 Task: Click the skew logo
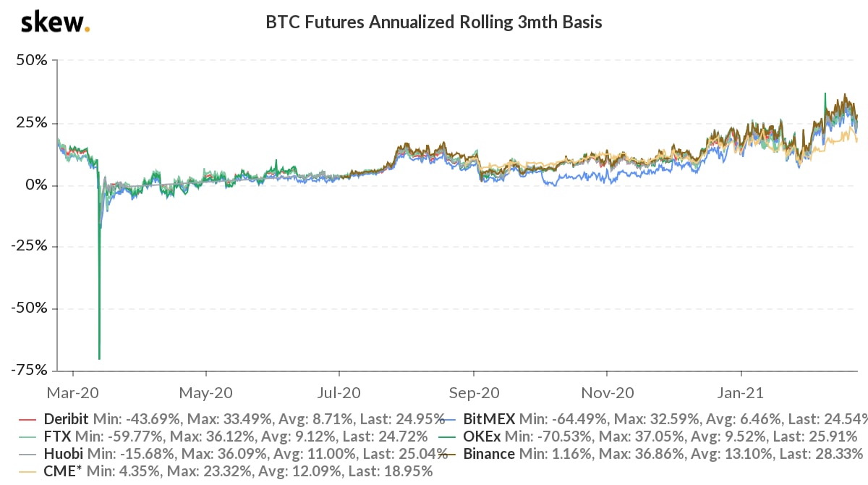click(56, 22)
